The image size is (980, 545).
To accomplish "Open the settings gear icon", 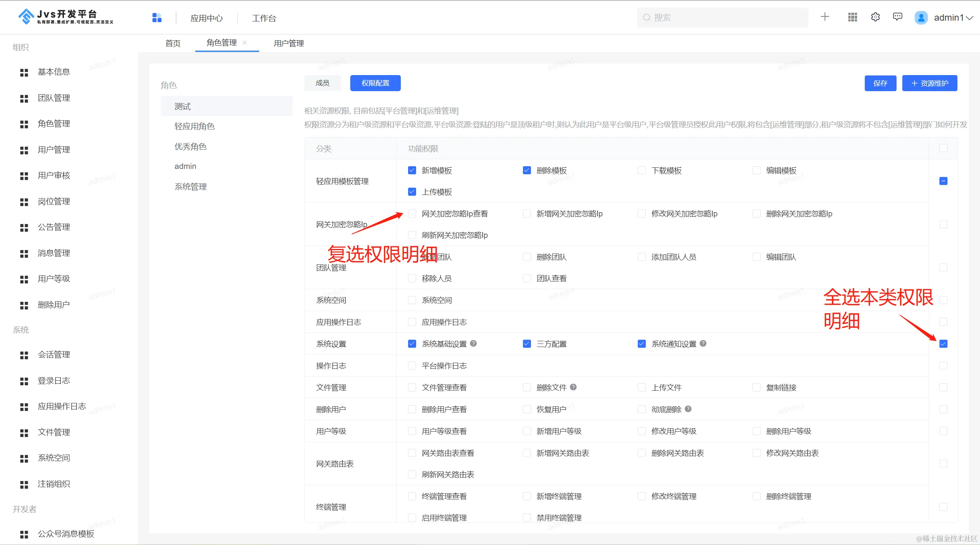I will (875, 17).
